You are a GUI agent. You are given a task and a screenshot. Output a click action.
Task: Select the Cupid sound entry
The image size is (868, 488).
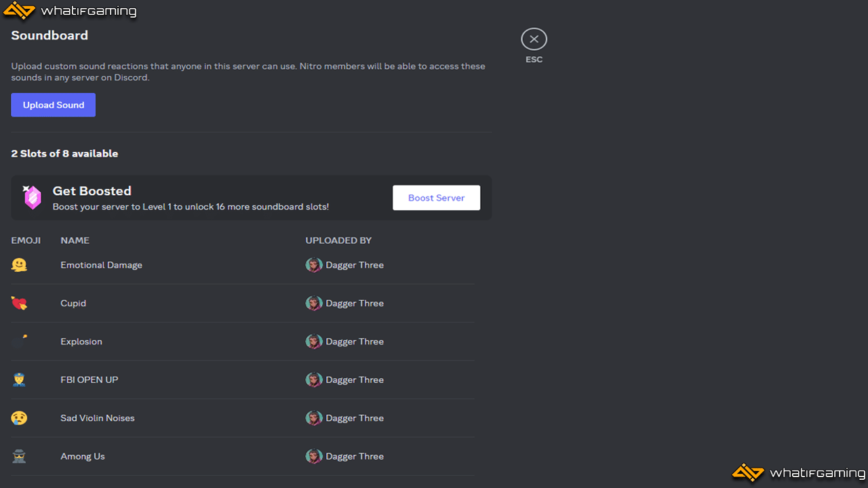pyautogui.click(x=73, y=303)
